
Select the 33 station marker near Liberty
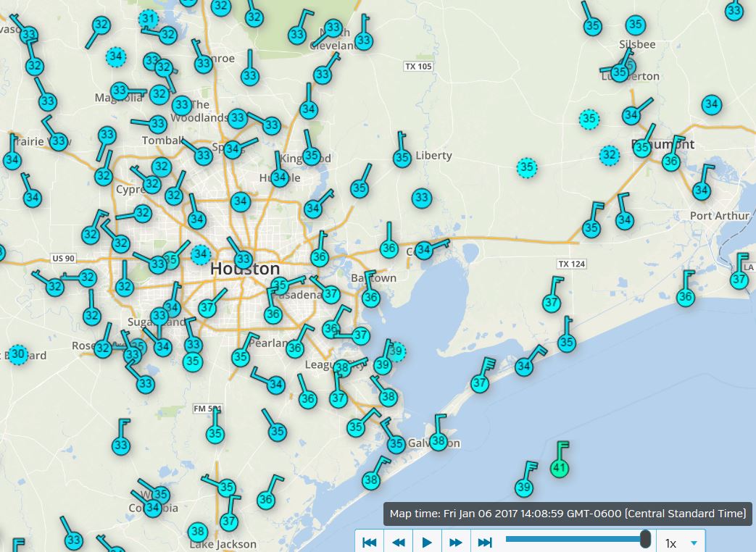422,197
